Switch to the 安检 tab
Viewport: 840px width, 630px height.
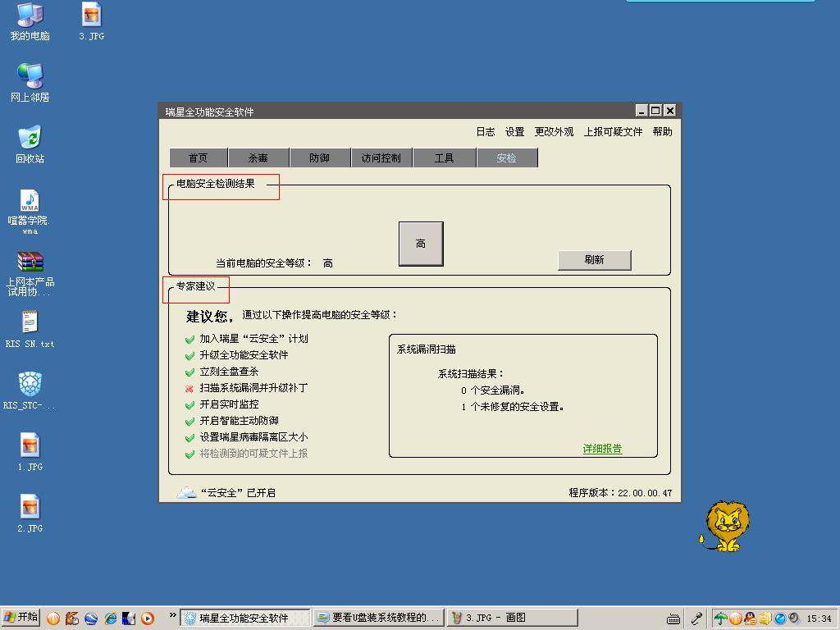507,158
